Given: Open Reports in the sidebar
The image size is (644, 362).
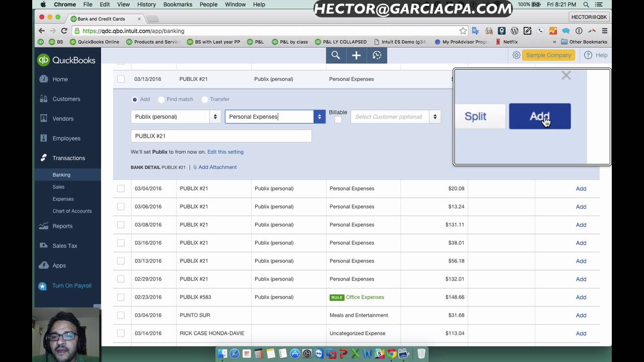Looking at the screenshot, I should [x=62, y=226].
